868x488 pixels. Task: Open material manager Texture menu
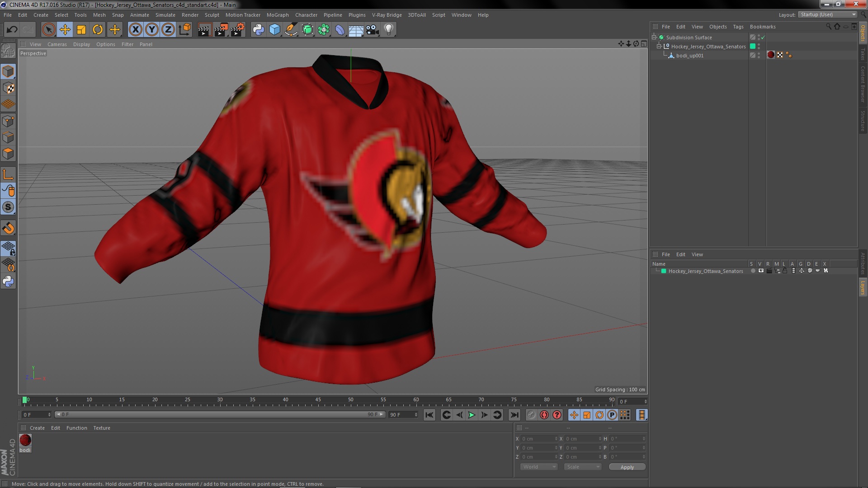102,428
